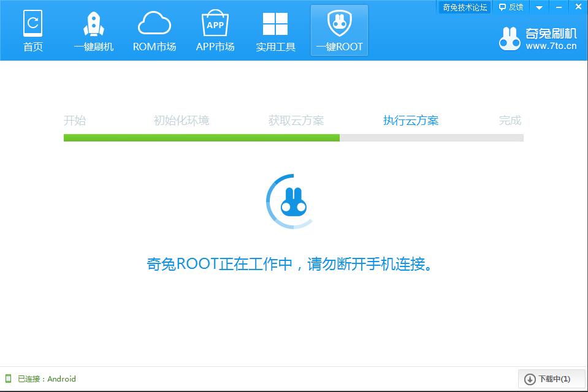Viewport: 588px width, 392px height.
Task: Click the 反馈 feedback button
Action: tap(511, 7)
